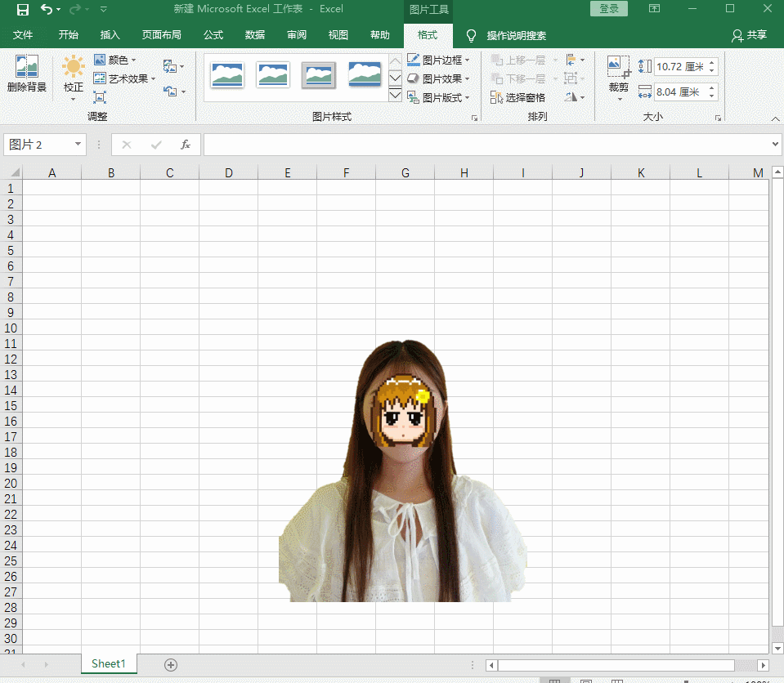Open the Selection Pane (选择窗格)
784x683 pixels.
(517, 97)
